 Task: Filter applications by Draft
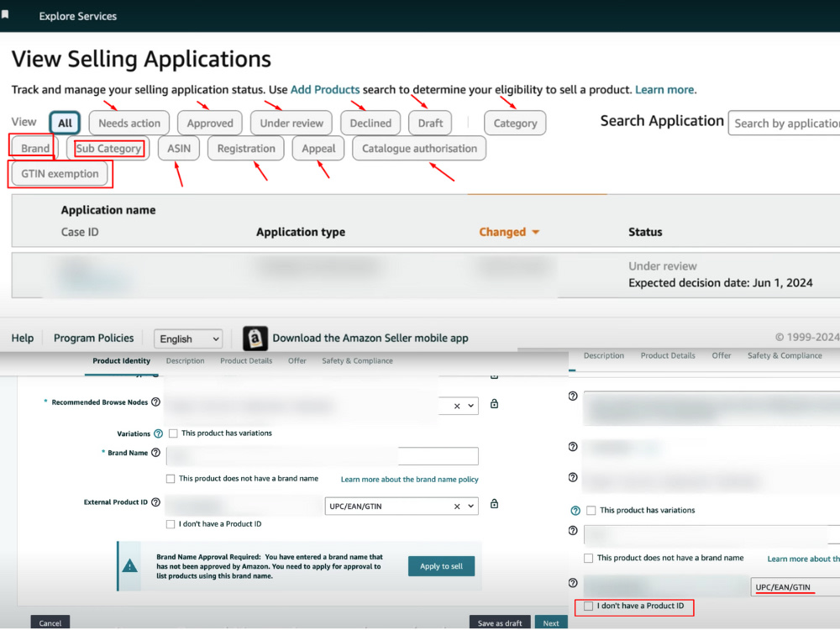point(430,123)
